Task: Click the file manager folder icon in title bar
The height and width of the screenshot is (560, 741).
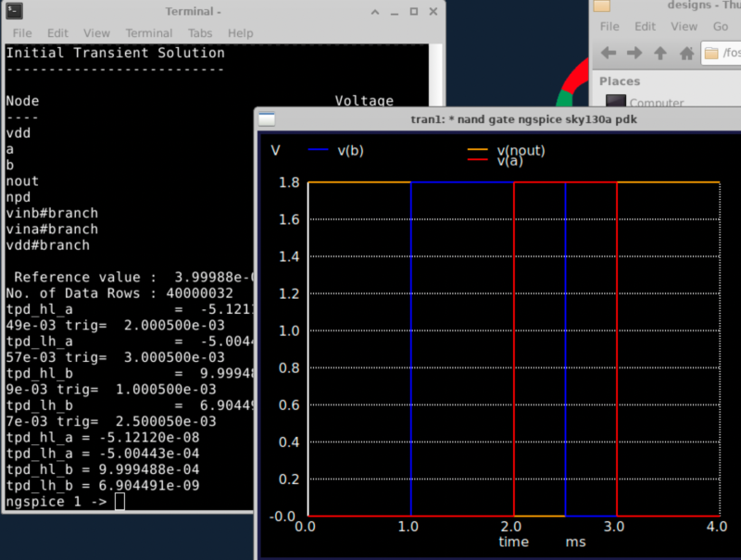Action: click(601, 6)
